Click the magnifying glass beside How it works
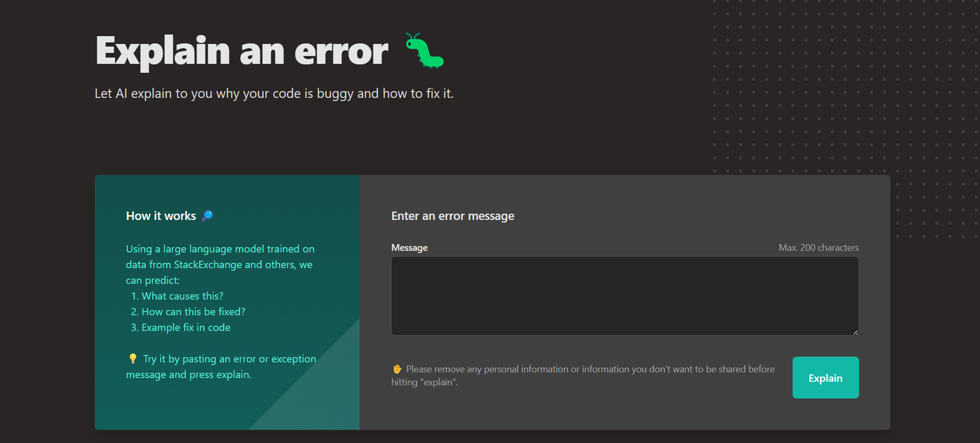The image size is (980, 443). [x=208, y=216]
